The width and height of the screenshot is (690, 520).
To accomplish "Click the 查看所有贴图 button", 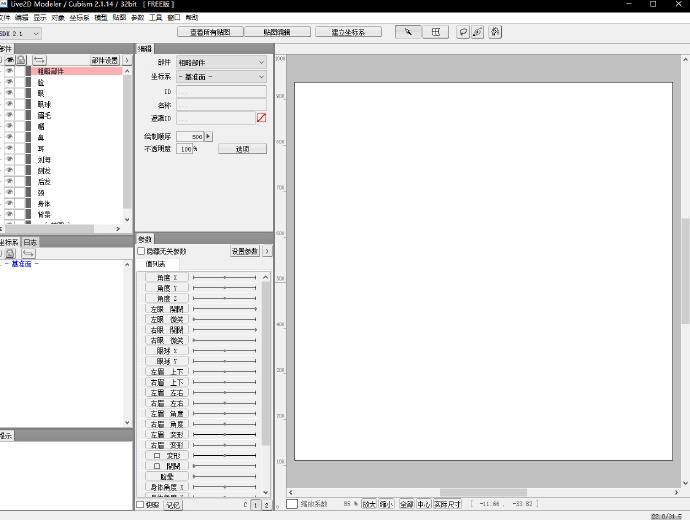I will (210, 32).
